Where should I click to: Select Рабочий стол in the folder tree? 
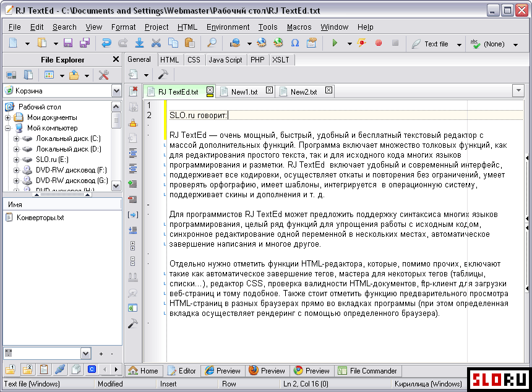click(x=40, y=107)
